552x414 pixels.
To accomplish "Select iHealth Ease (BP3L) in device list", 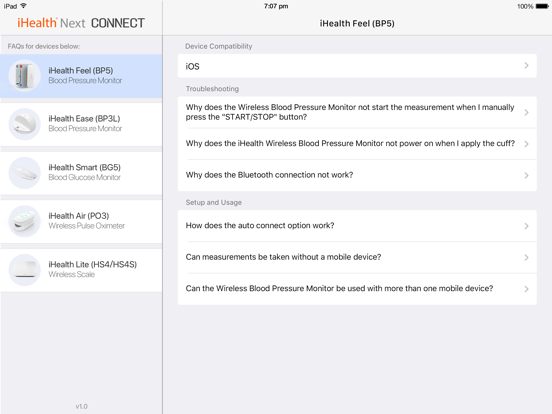I will tap(81, 124).
